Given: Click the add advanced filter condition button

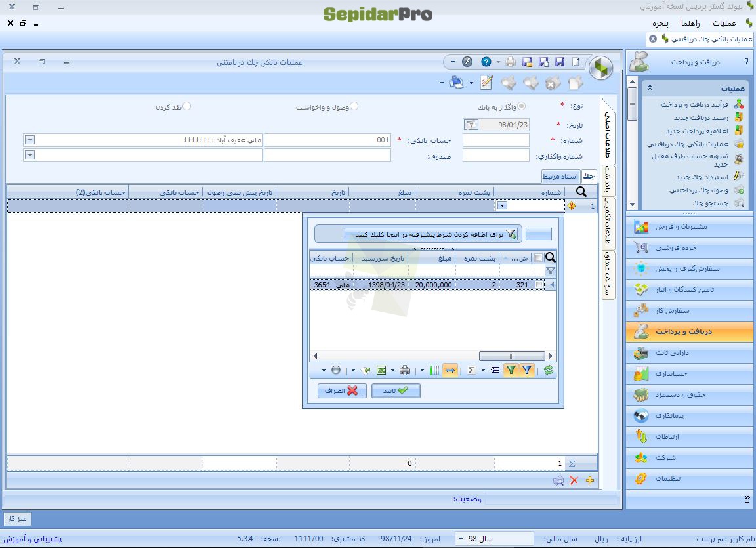Looking at the screenshot, I should [432, 235].
